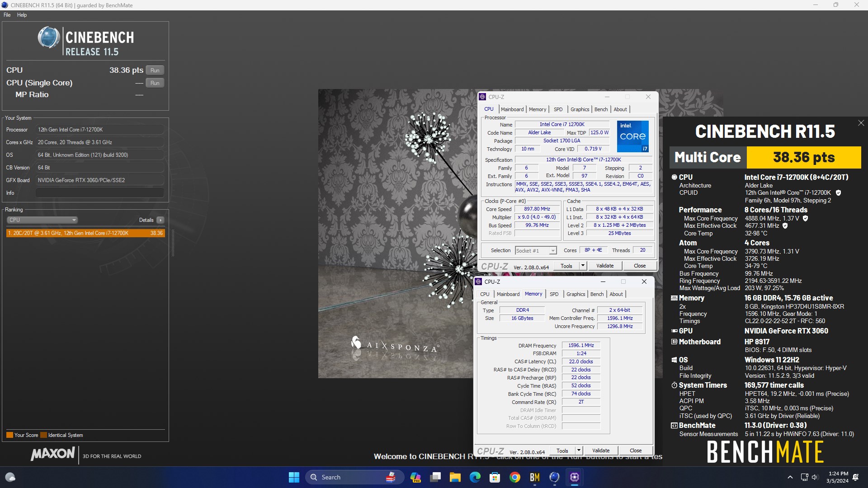This screenshot has width=868, height=488.
Task: Click the Cinebench Release 11.5 logo
Action: tap(86, 42)
